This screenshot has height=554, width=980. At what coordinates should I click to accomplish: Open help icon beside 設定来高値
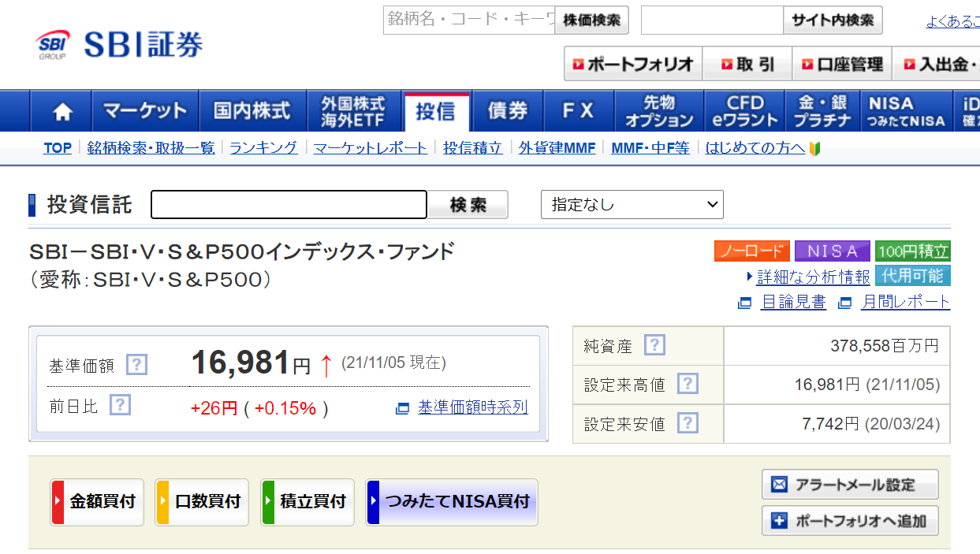687,384
